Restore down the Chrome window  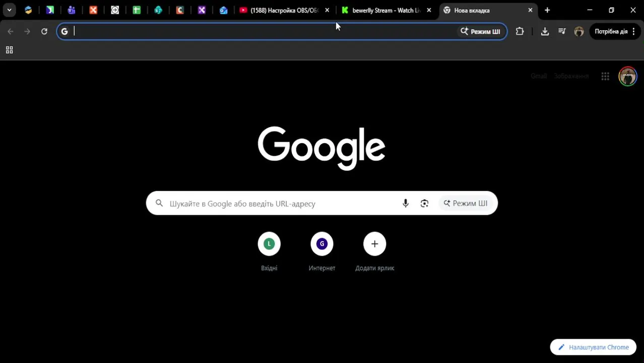[x=611, y=10]
